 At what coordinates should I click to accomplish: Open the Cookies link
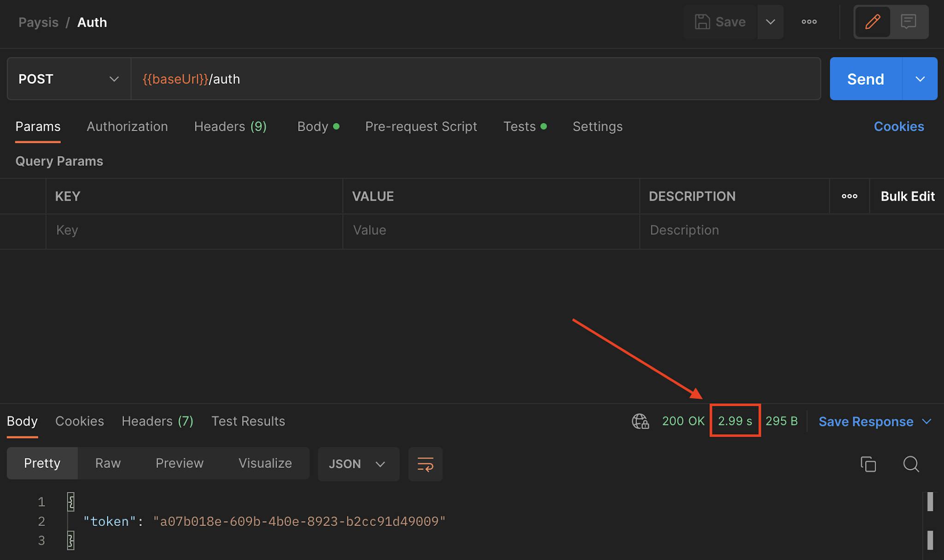[x=898, y=127]
